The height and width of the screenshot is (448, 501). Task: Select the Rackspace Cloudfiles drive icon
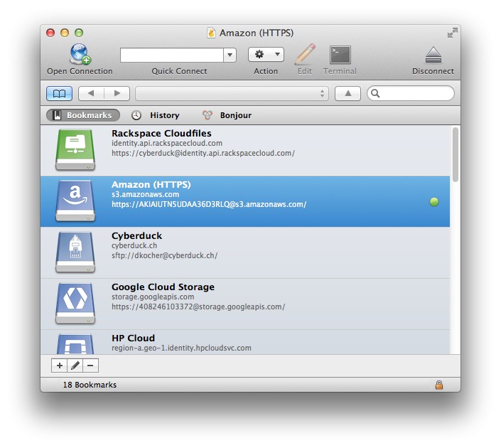(75, 149)
